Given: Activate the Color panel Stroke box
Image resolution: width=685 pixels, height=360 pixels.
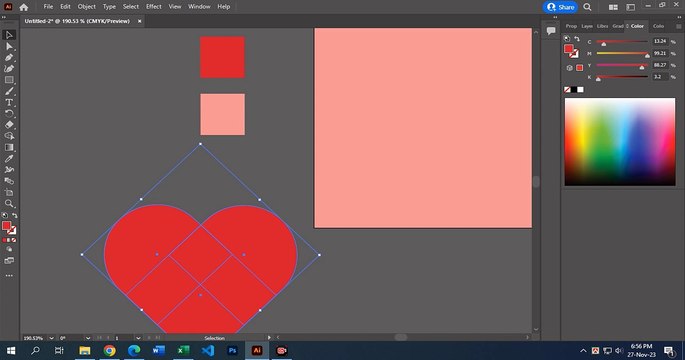Looking at the screenshot, I should pos(574,54).
